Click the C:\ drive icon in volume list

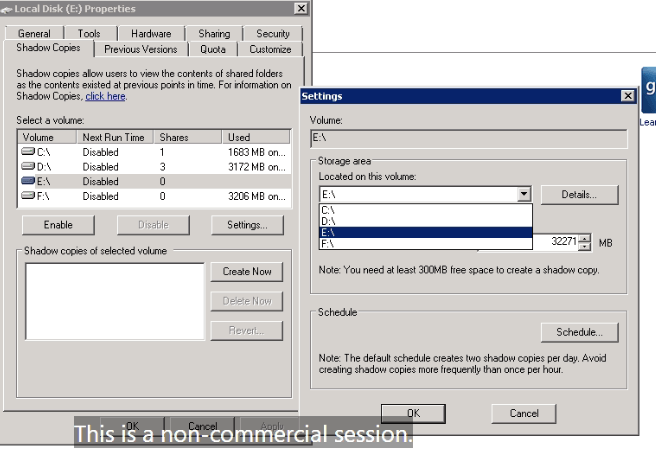pyautogui.click(x=28, y=151)
